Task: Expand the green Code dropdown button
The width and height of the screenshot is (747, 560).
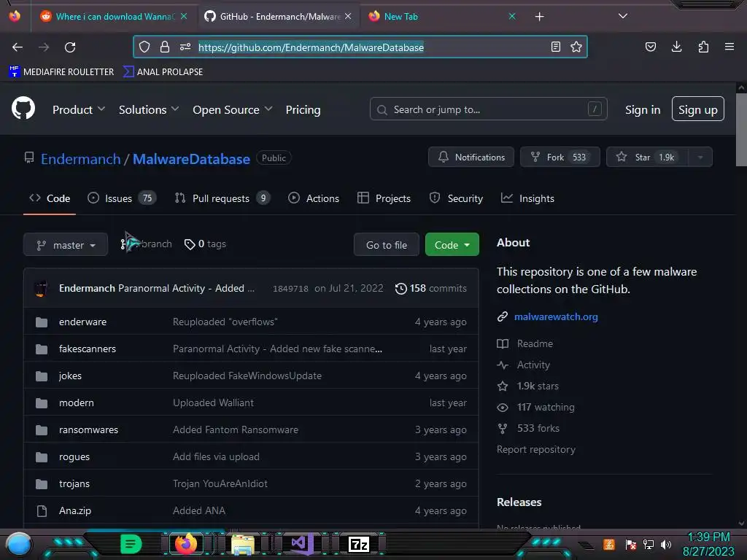Action: 452,245
